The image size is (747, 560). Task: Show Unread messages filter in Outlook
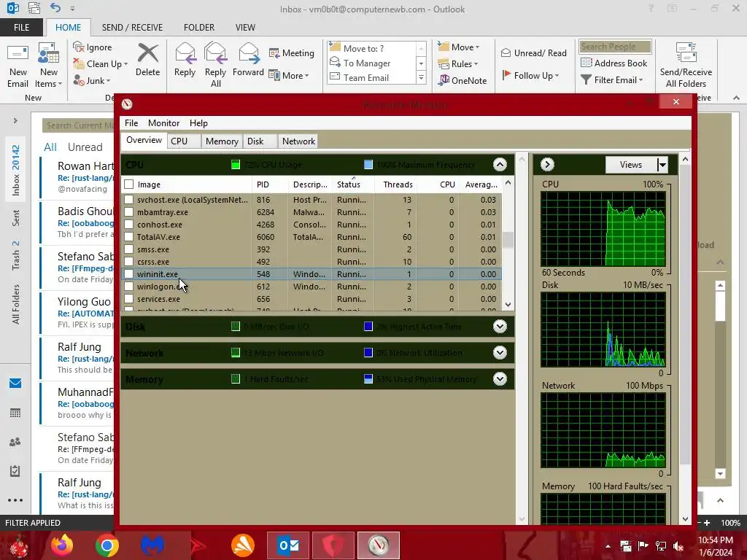pyautogui.click(x=85, y=147)
